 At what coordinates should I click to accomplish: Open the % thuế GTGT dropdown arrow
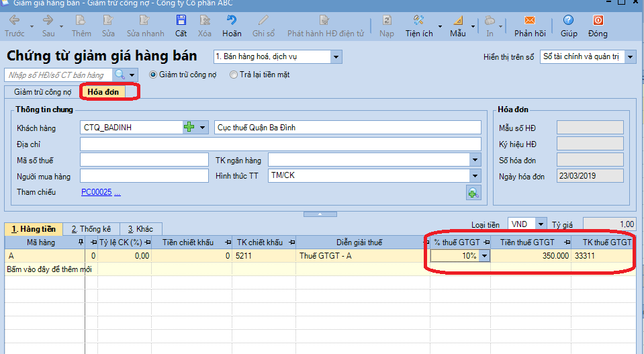coord(485,256)
